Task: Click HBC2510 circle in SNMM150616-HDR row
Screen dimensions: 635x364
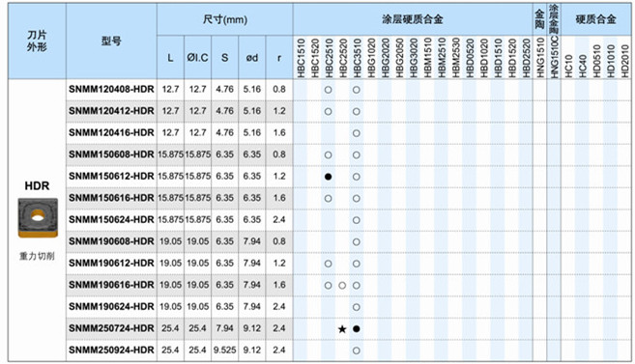Action: (x=328, y=199)
